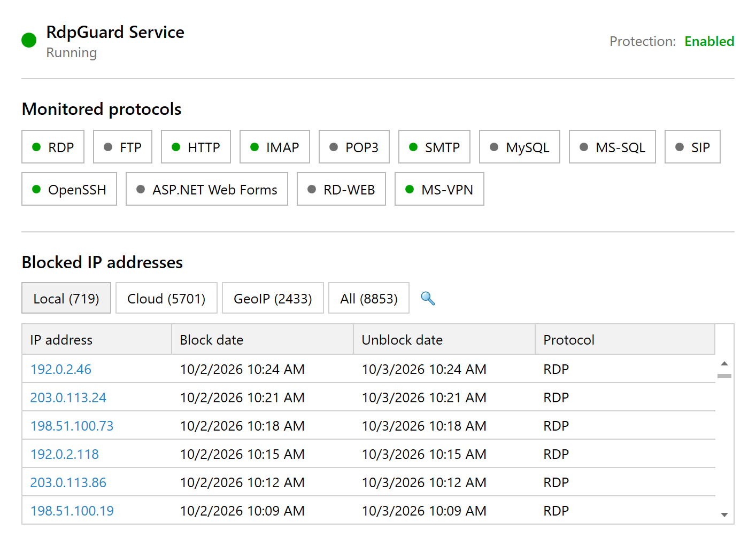Click unblock date 10/3/2026 10:21 AM

[424, 397]
